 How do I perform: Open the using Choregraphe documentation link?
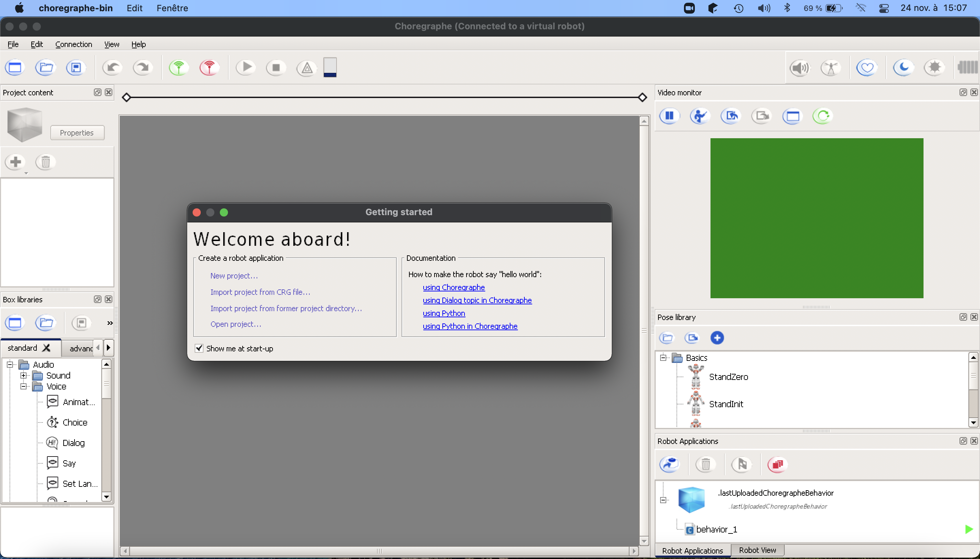pyautogui.click(x=454, y=287)
